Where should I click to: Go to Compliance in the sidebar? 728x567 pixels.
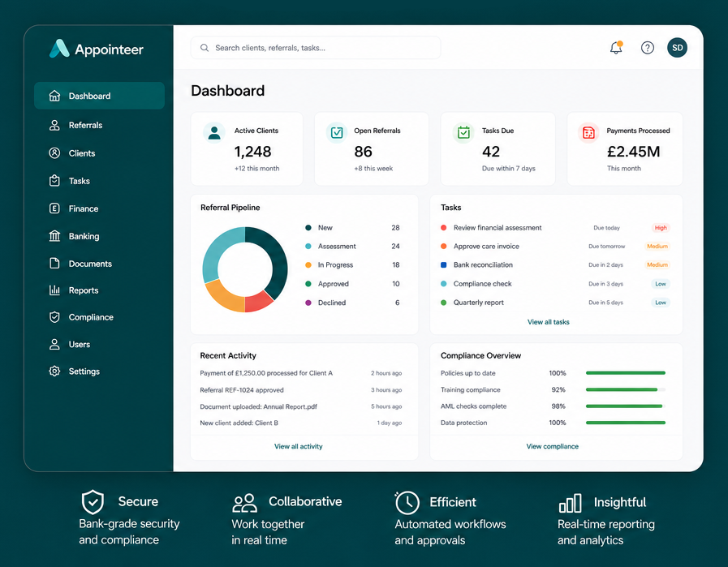[99, 317]
